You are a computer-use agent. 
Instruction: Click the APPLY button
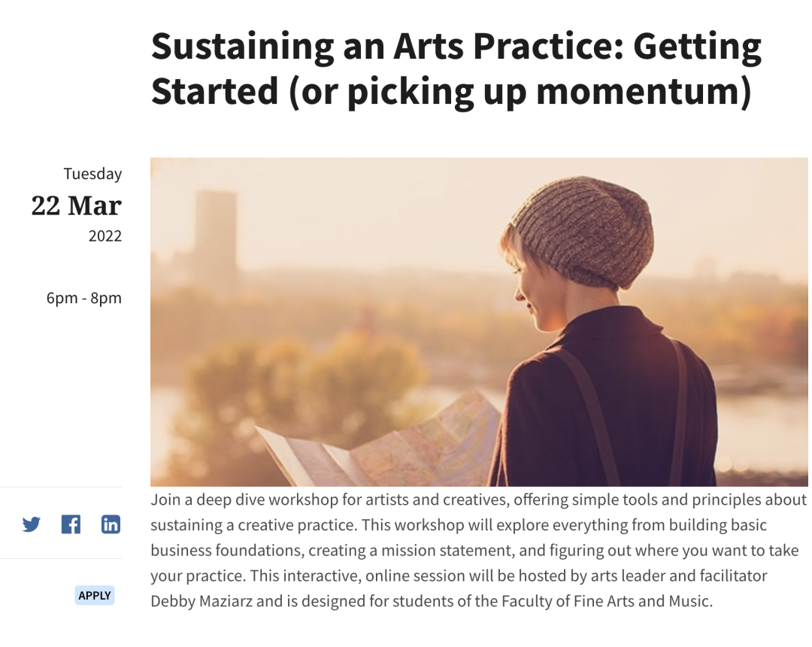pos(94,596)
